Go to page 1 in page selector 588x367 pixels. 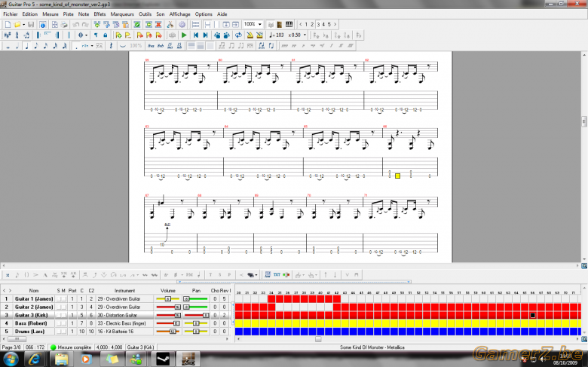pos(306,24)
